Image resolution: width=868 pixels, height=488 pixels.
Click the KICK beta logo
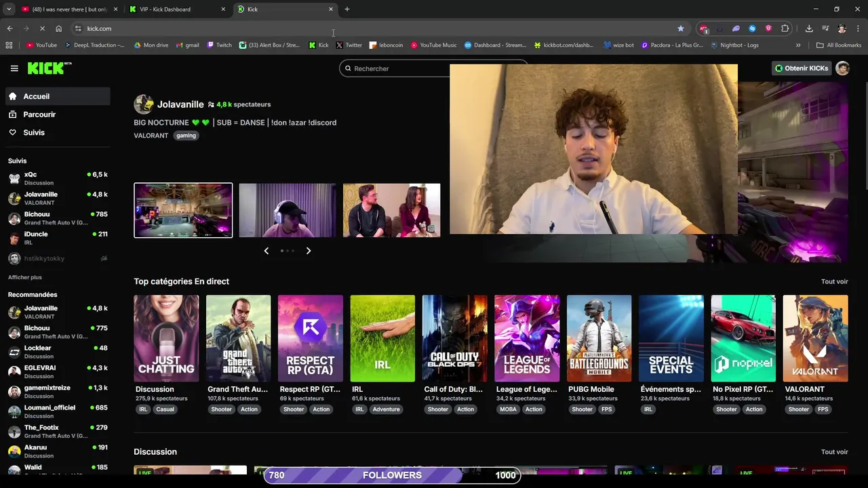50,68
